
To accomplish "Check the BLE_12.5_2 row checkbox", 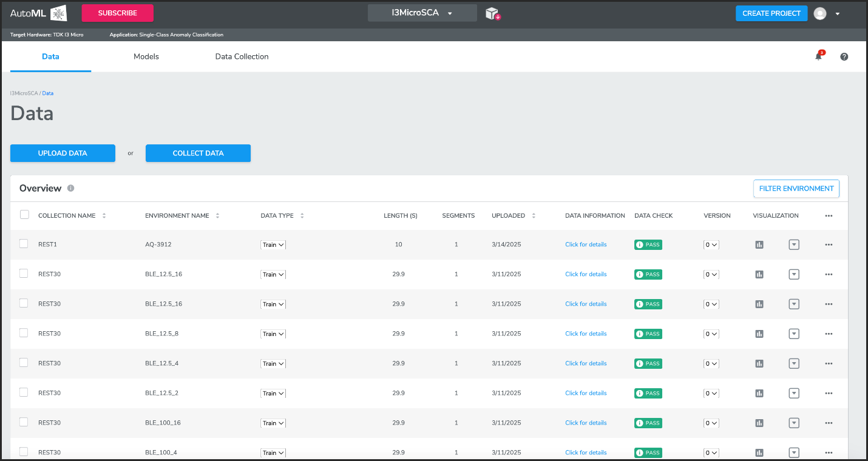I will coord(24,392).
